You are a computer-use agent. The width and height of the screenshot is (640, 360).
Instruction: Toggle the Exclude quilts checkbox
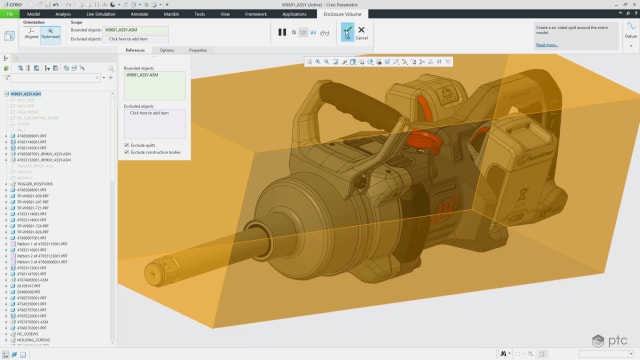127,145
